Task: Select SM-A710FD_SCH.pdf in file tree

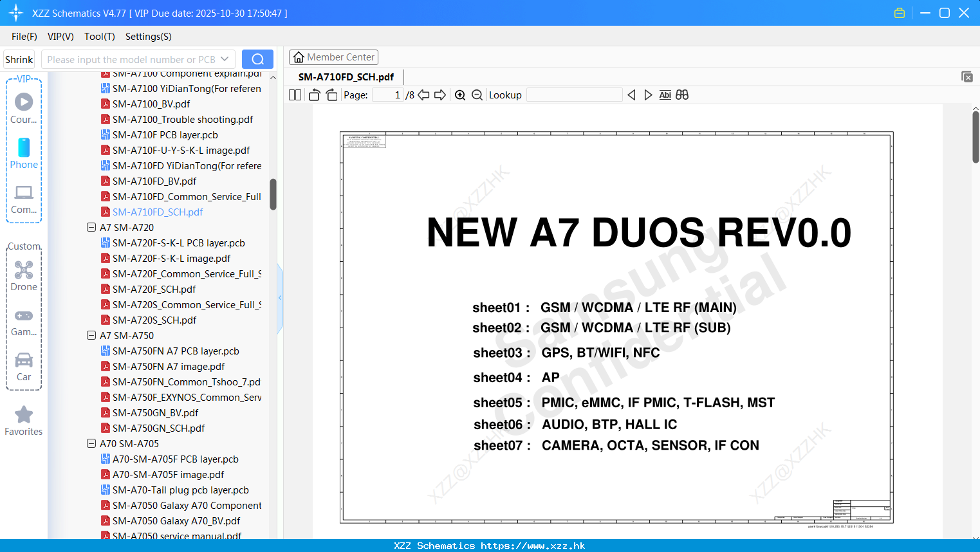Action: (x=158, y=212)
